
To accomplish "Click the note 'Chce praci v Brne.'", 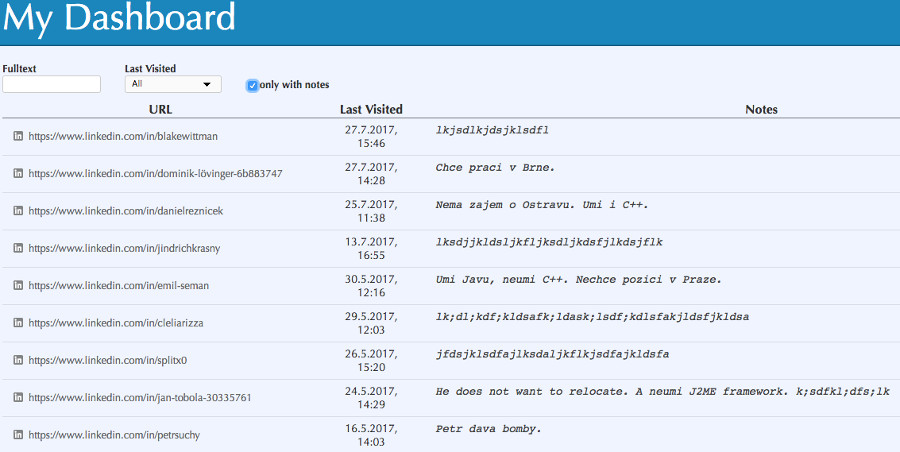I will [x=495, y=168].
